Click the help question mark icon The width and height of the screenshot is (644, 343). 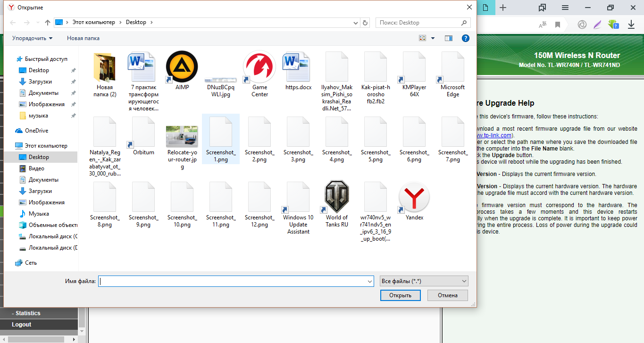pos(465,38)
